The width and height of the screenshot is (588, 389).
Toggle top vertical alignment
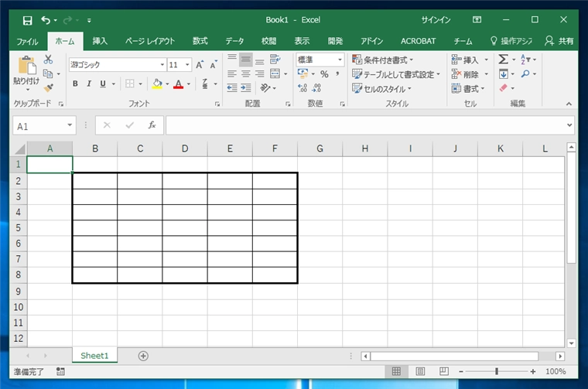232,60
